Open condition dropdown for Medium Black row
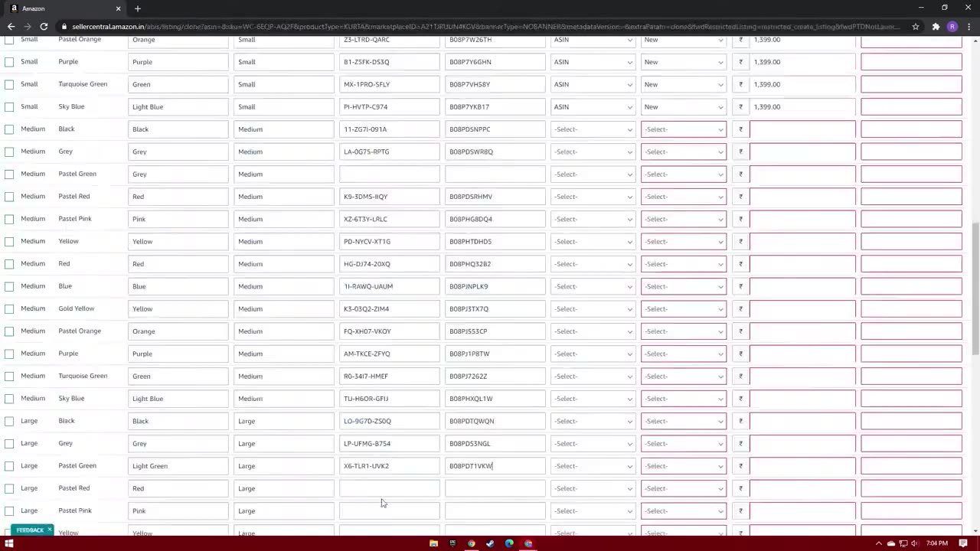 click(x=684, y=129)
